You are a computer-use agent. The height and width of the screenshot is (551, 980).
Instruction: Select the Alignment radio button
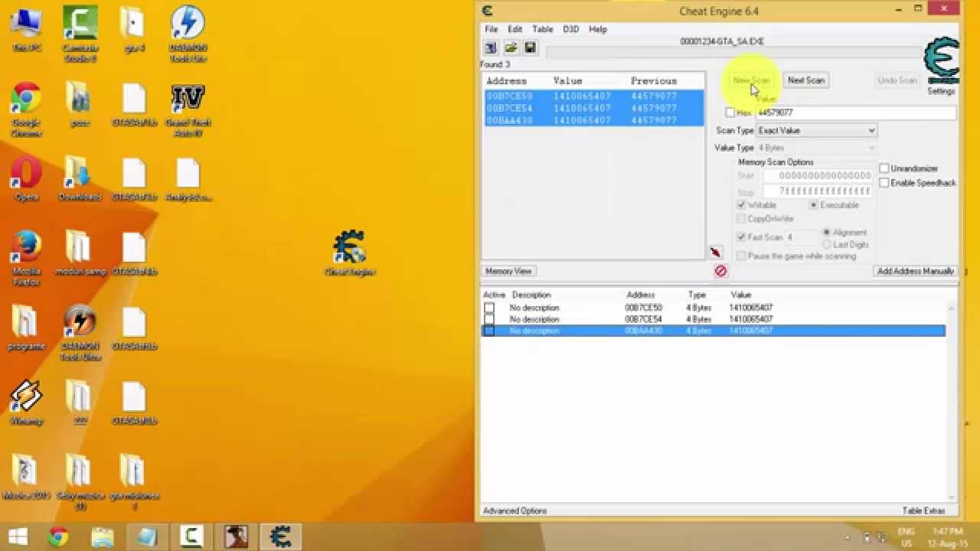(827, 232)
